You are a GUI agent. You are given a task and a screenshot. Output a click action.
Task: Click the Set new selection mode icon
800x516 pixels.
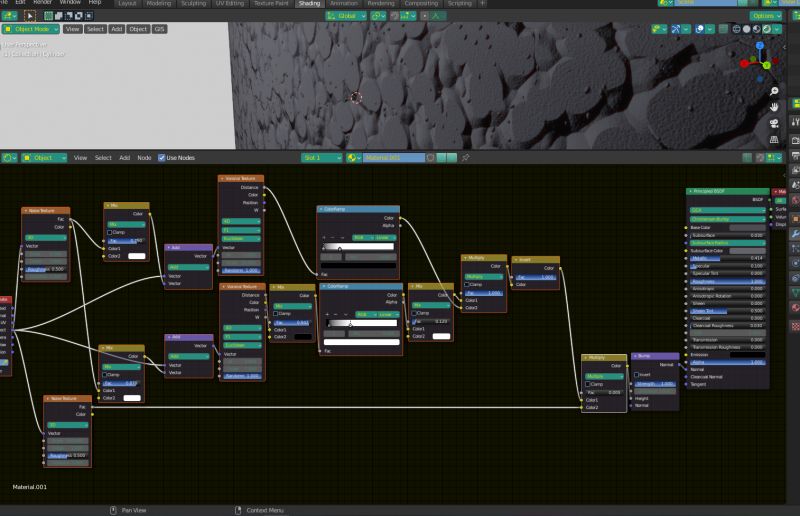[x=48, y=16]
